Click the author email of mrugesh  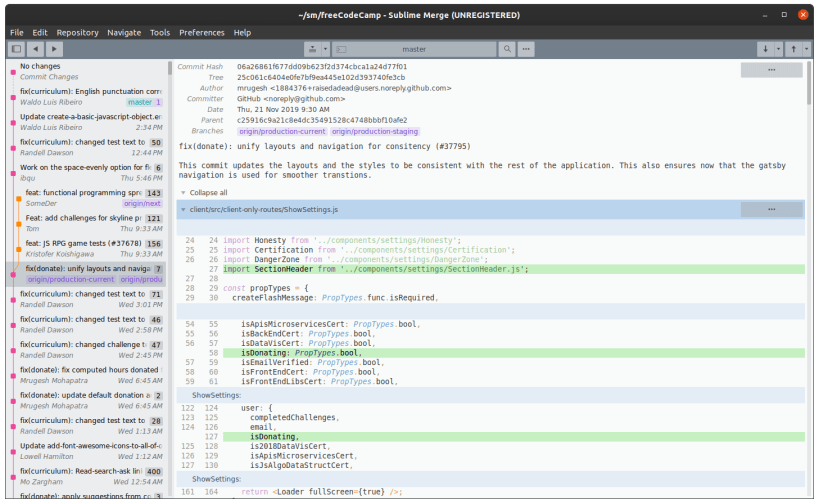(360, 88)
